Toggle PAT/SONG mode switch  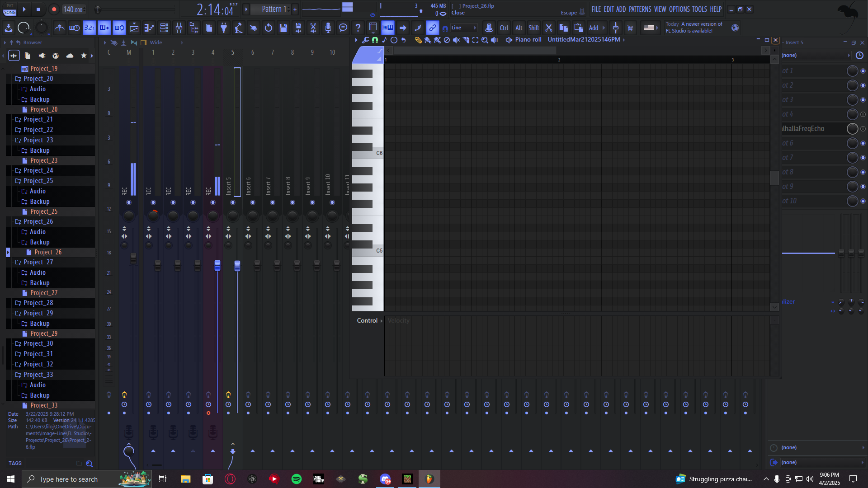(9, 9)
